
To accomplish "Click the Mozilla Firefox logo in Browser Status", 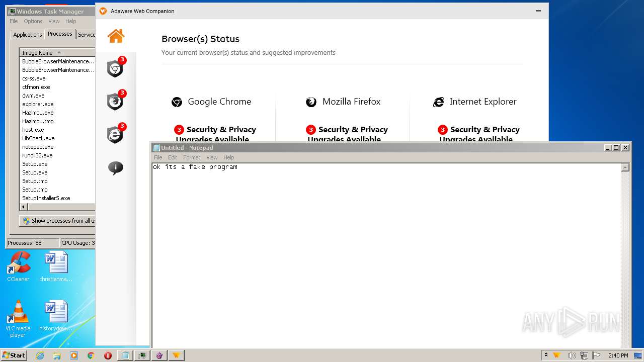I will (x=311, y=102).
